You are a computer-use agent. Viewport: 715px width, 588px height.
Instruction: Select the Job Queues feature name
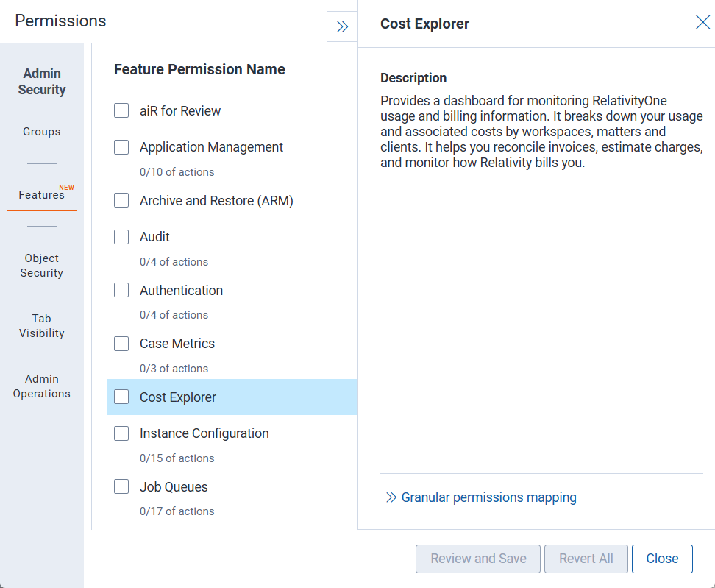pyautogui.click(x=174, y=487)
